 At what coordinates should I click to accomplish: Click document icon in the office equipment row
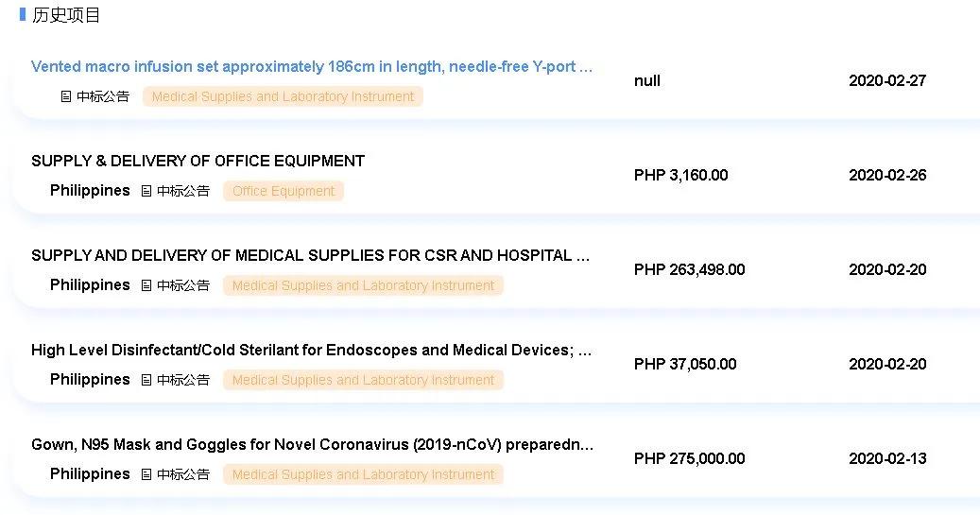tap(146, 191)
